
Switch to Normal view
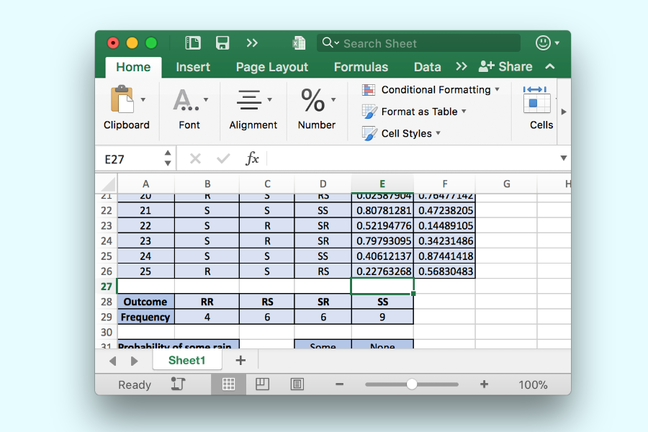[228, 385]
